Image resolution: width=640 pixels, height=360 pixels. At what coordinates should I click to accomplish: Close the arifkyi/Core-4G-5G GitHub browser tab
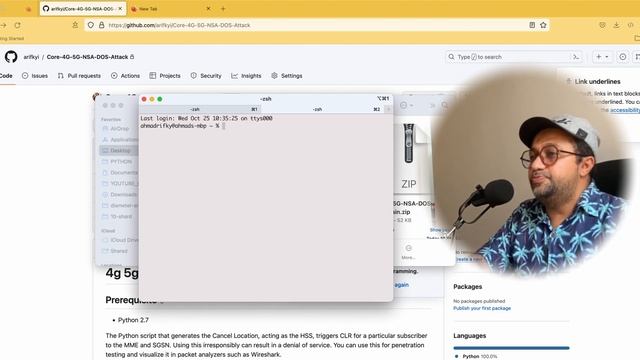coord(120,9)
